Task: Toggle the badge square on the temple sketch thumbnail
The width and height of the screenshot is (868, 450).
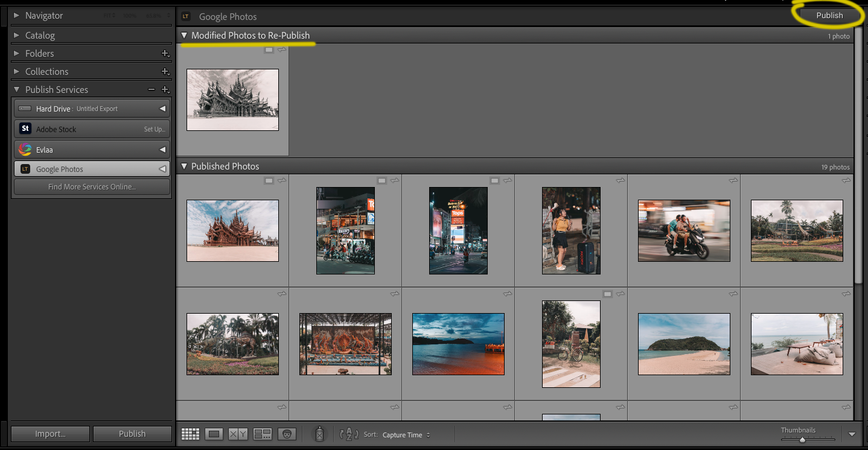Action: click(269, 50)
